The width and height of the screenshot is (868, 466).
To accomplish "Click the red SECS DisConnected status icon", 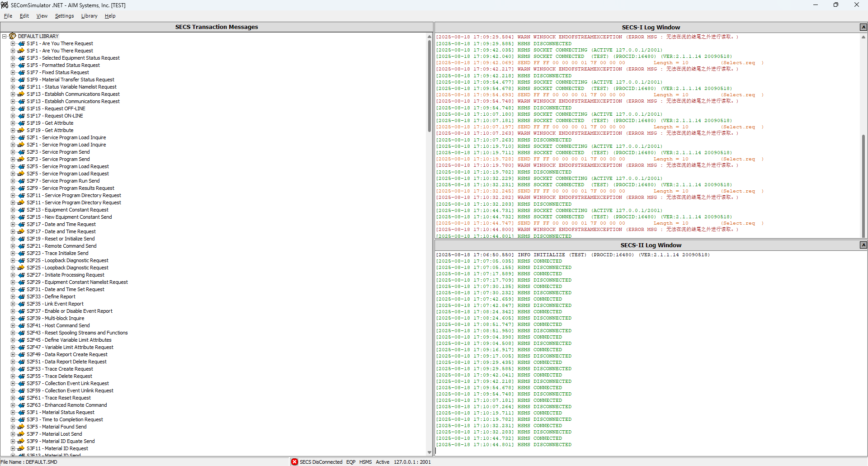I will click(x=295, y=462).
